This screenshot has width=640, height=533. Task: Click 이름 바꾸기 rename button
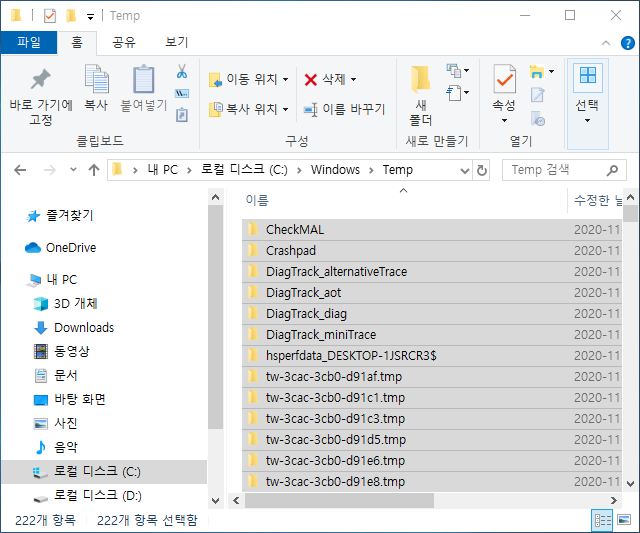tap(344, 109)
